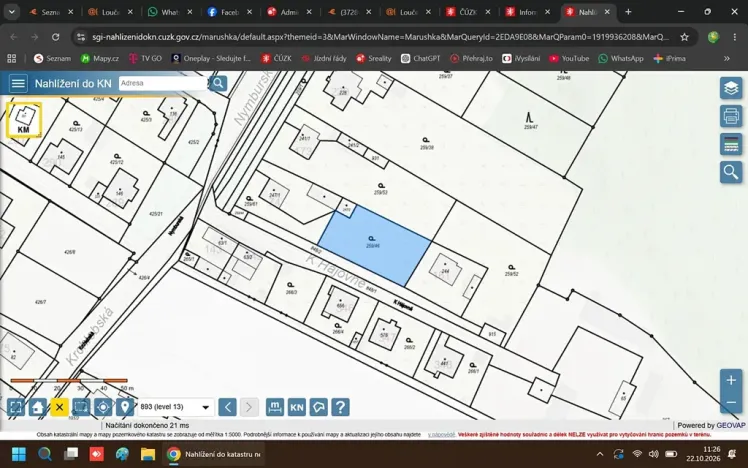Open the GEOVAP link
748x468 pixels.
[730, 425]
